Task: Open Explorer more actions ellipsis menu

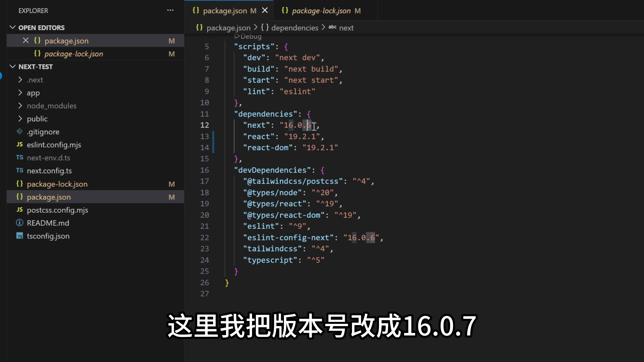Action: click(170, 11)
